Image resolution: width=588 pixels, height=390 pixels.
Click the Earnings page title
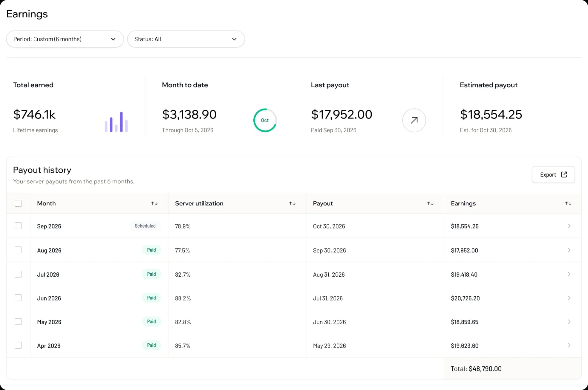[27, 14]
